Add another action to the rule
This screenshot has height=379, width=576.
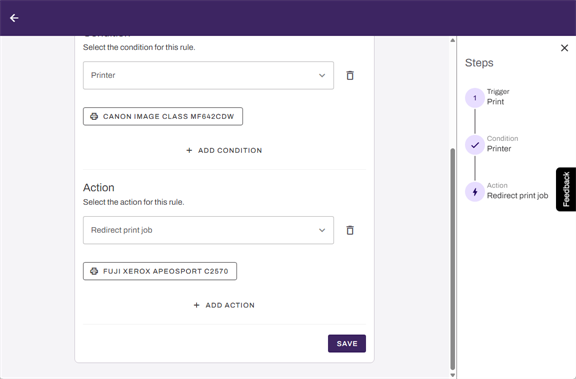pos(224,305)
